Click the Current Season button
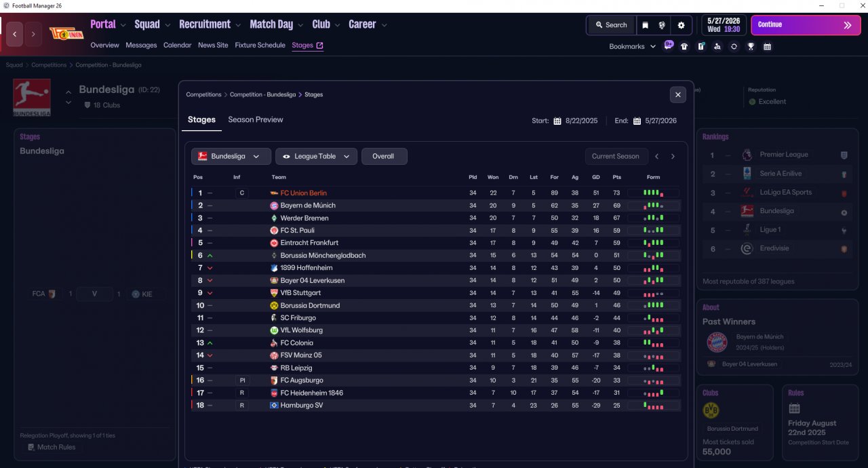This screenshot has height=468, width=868. pos(615,157)
